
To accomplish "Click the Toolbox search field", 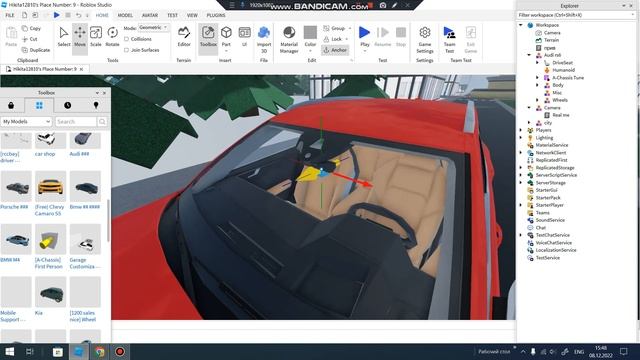I will 76,122.
